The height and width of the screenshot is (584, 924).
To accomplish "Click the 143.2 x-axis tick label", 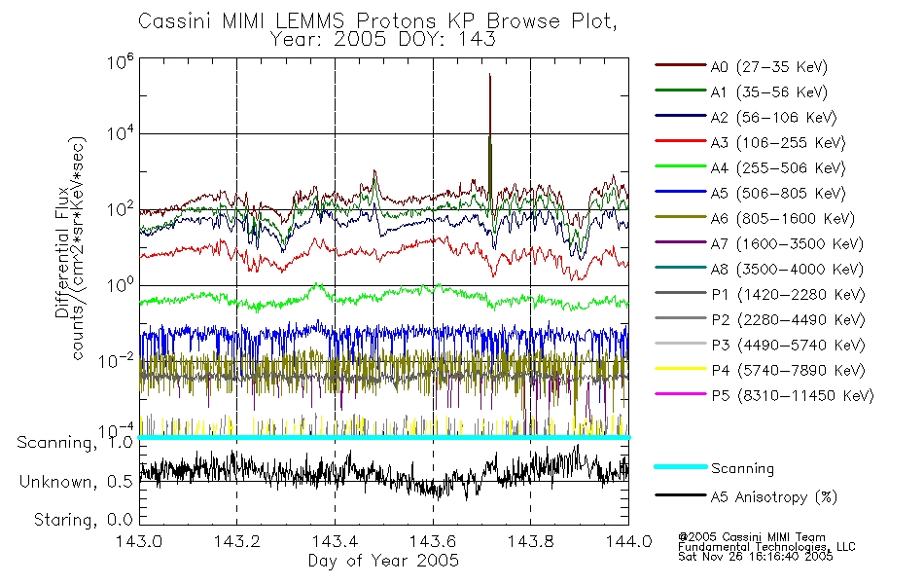I will [x=237, y=541].
